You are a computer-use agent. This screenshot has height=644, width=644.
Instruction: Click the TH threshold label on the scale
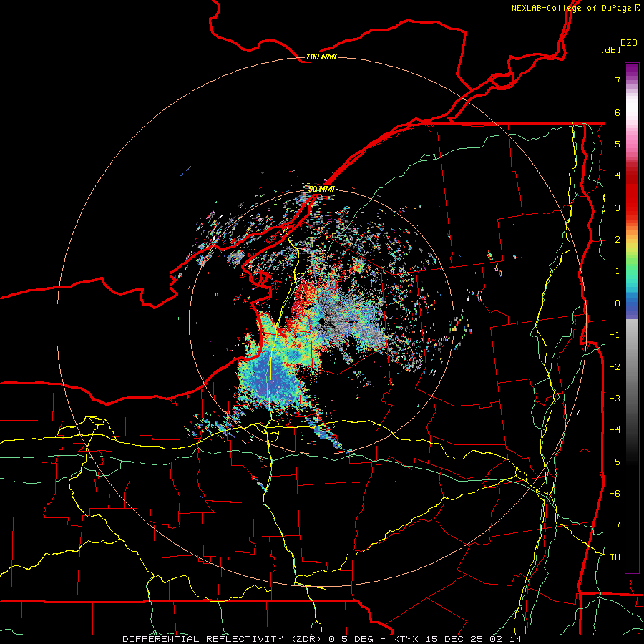click(615, 557)
